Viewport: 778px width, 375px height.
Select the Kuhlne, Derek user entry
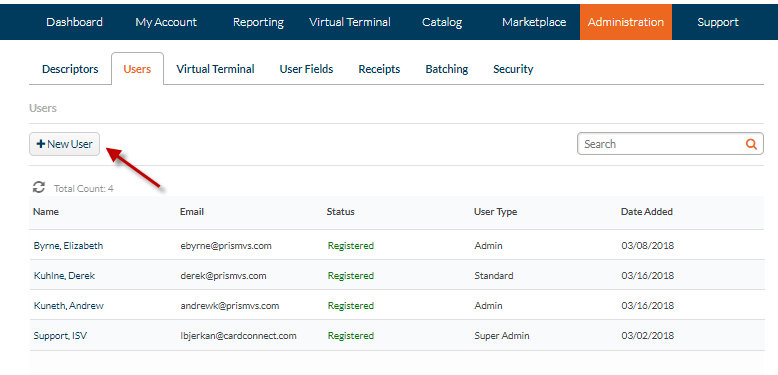click(x=396, y=275)
